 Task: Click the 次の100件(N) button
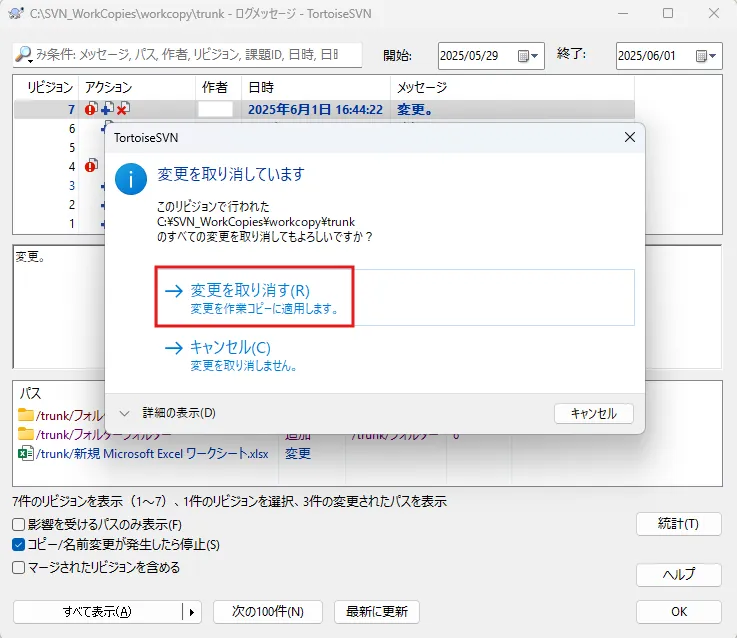(268, 612)
